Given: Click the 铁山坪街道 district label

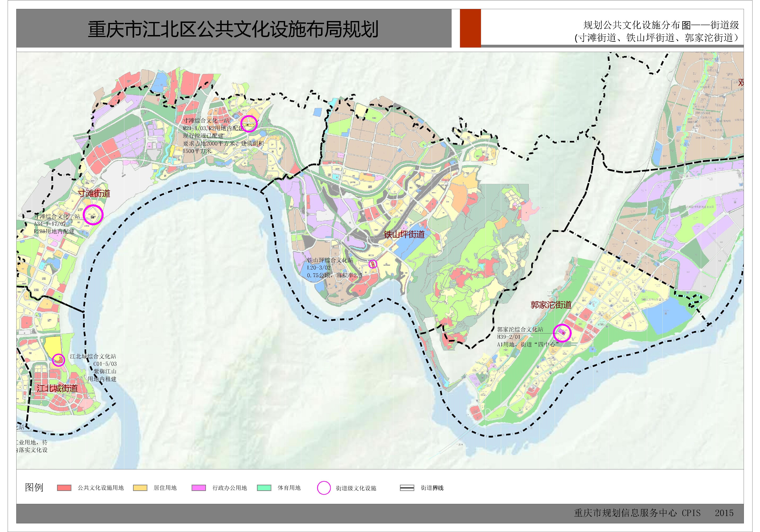Looking at the screenshot, I should click(404, 234).
